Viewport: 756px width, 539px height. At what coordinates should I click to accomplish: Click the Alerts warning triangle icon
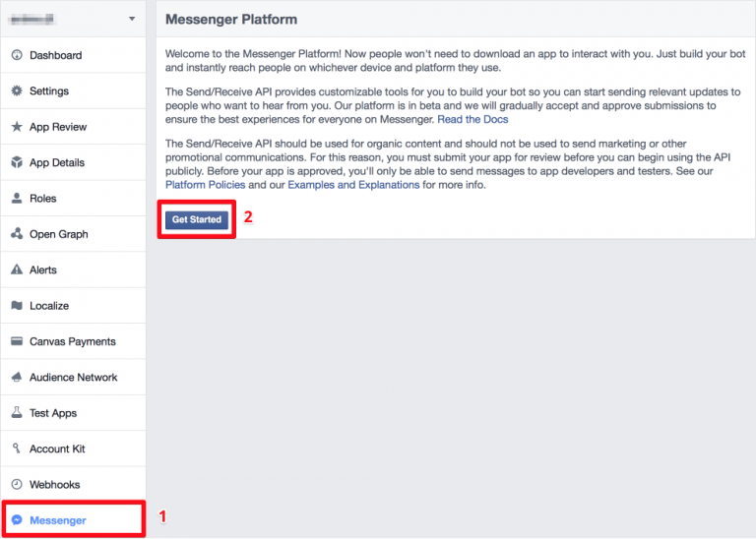pos(17,270)
